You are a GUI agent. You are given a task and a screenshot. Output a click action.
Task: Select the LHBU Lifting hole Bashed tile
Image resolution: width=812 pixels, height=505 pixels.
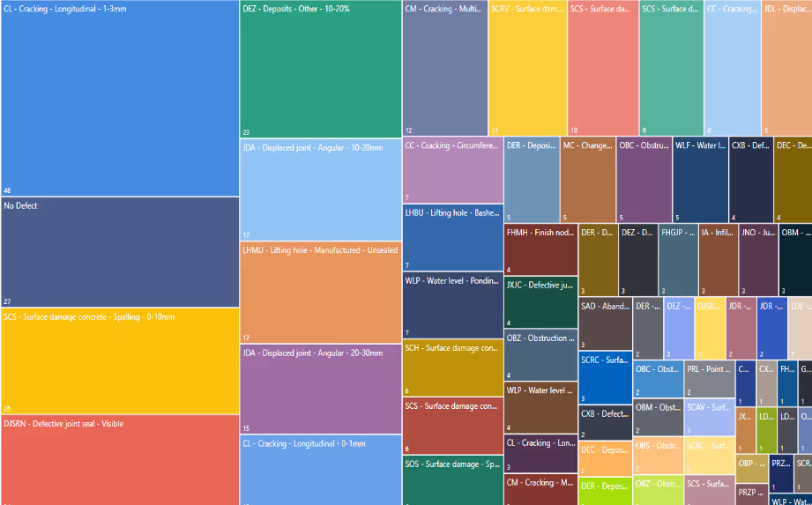(452, 237)
